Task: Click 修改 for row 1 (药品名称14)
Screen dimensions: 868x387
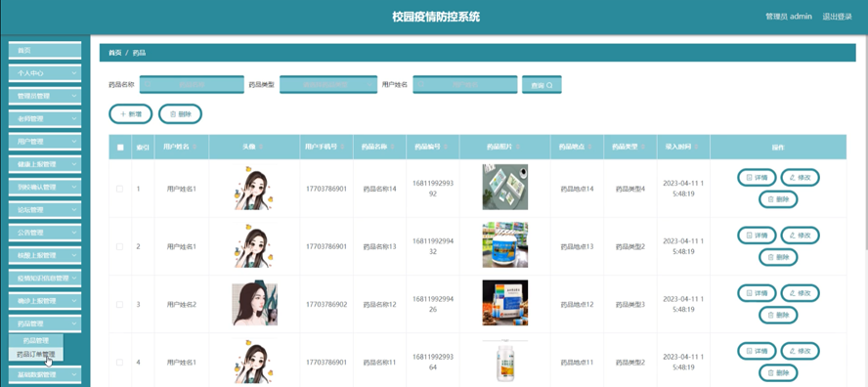Action: point(800,178)
